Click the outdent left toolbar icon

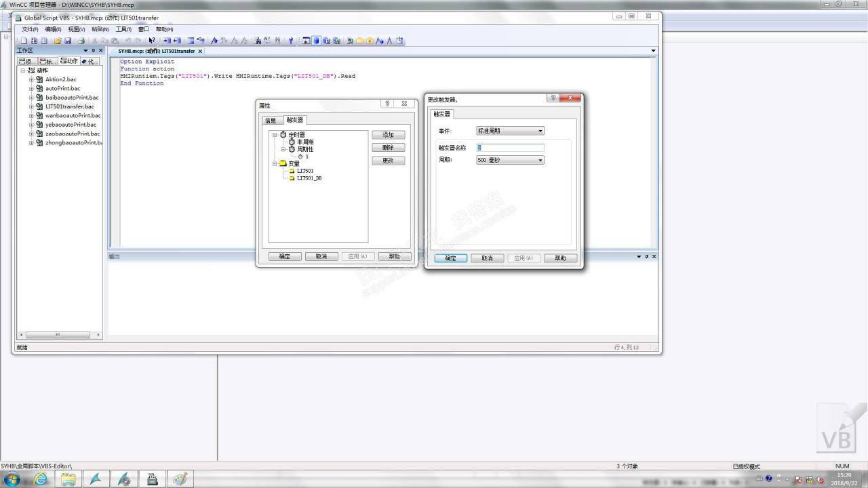[x=177, y=41]
